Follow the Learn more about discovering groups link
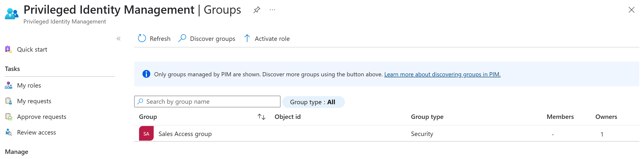644x159 pixels. click(x=442, y=74)
